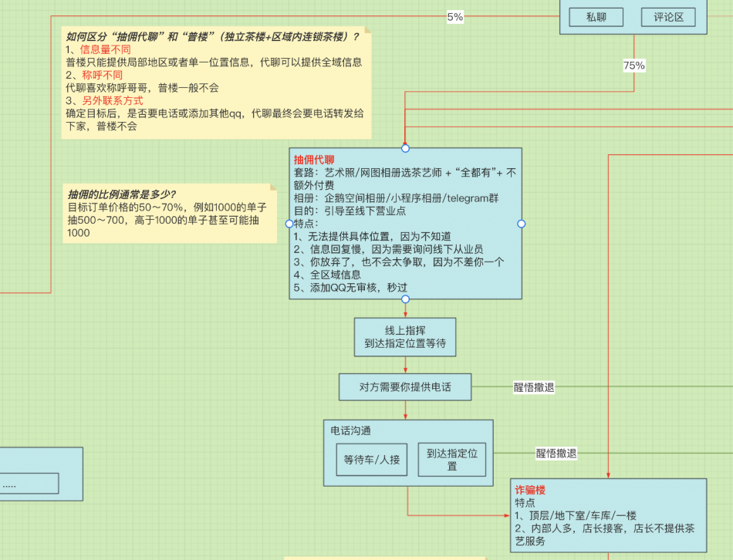Click the lower 醒悟撤退 edge label
The width and height of the screenshot is (733, 560).
tap(556, 454)
